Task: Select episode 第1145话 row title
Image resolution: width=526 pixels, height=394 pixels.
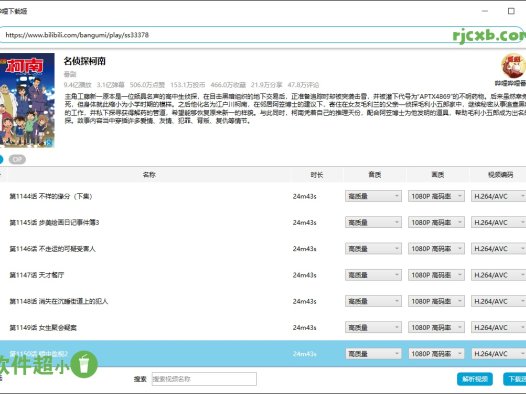Action: (x=54, y=222)
